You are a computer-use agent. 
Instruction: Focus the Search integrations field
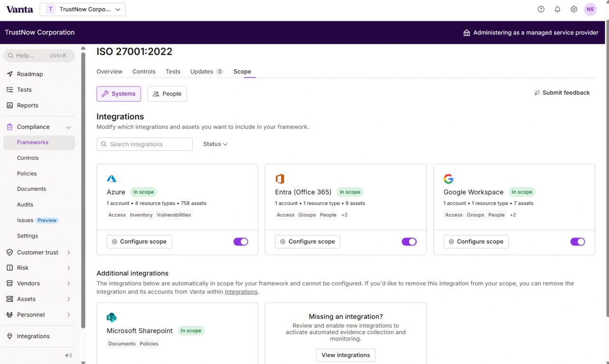(145, 144)
